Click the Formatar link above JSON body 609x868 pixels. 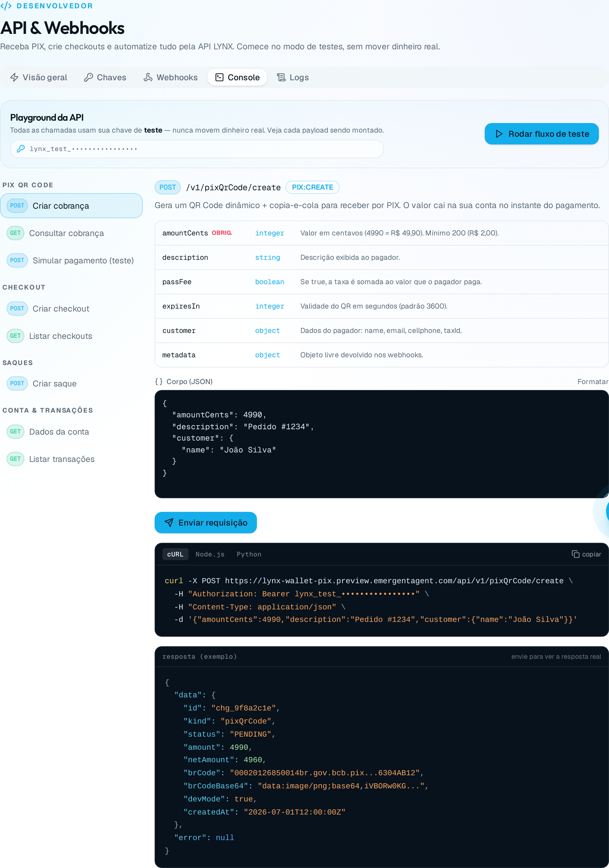point(592,381)
